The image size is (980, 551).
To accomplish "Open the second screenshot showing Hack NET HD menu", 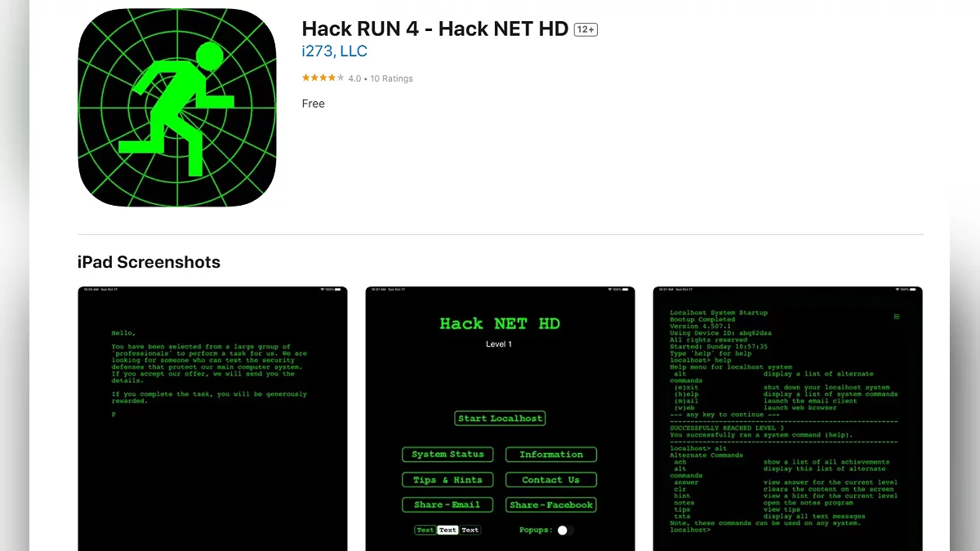I will [x=500, y=419].
